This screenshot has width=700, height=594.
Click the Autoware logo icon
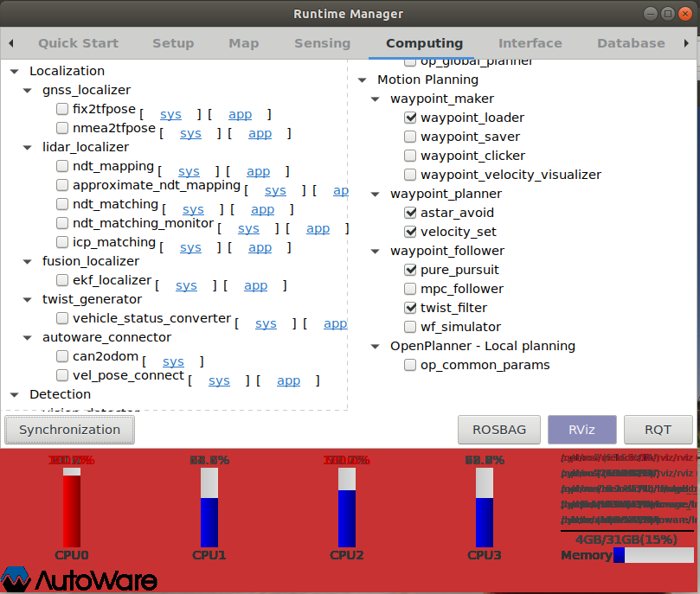(16, 578)
